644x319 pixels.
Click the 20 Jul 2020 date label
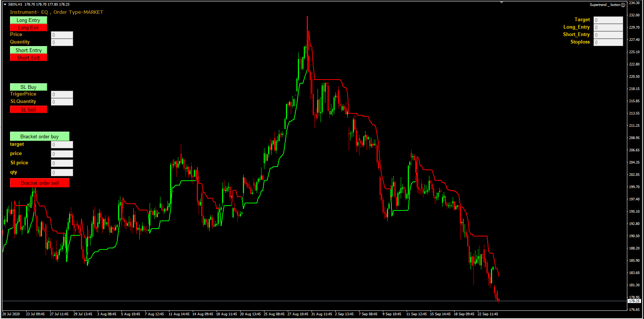[x=11, y=314]
